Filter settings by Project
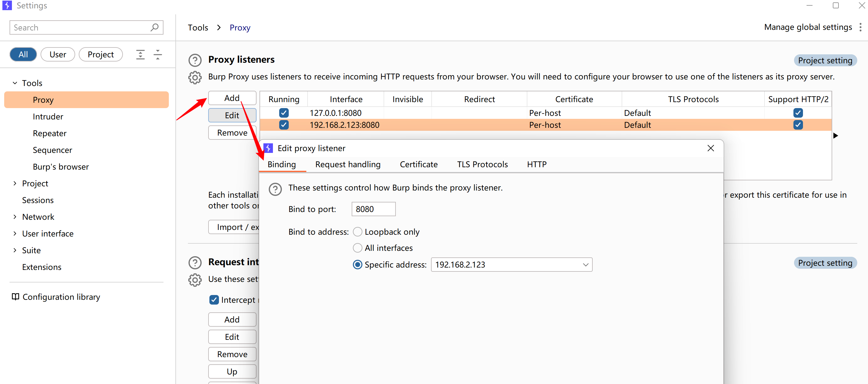Viewport: 868px width, 384px height. coord(101,55)
